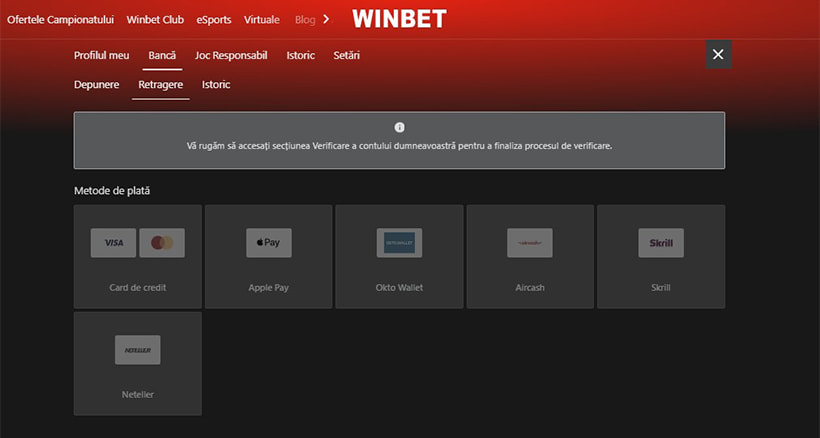820x438 pixels.
Task: Choose Apple Pay label
Action: [268, 287]
